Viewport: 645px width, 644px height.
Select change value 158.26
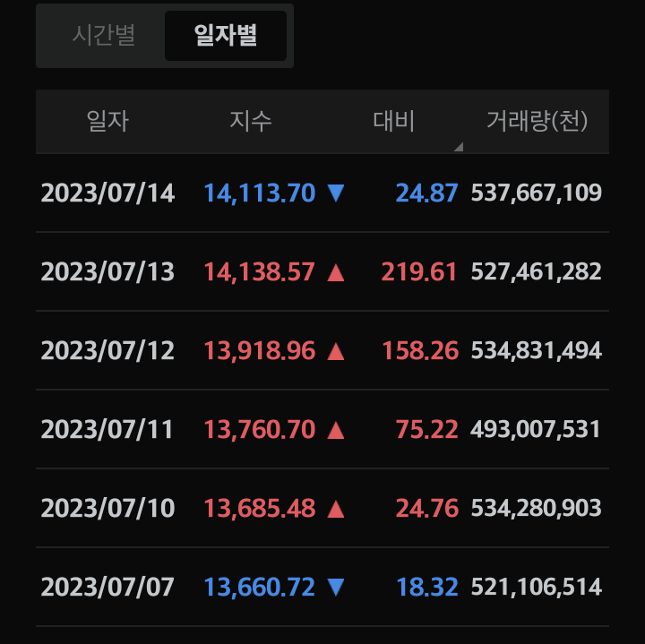point(420,351)
